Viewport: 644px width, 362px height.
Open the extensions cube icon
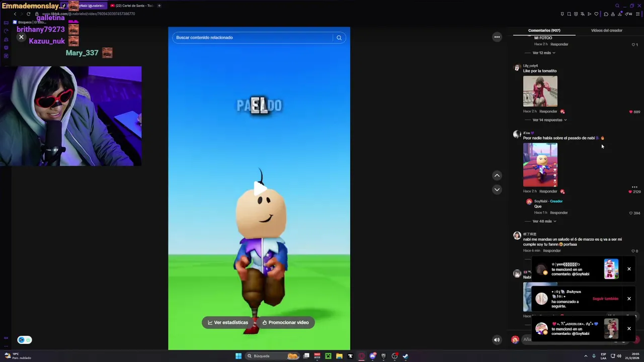pyautogui.click(x=606, y=14)
